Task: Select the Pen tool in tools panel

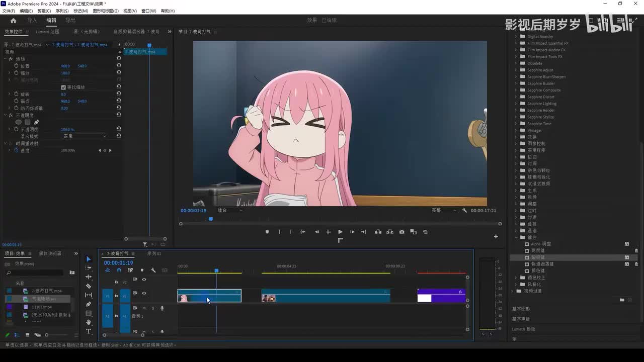Action: coord(89,304)
